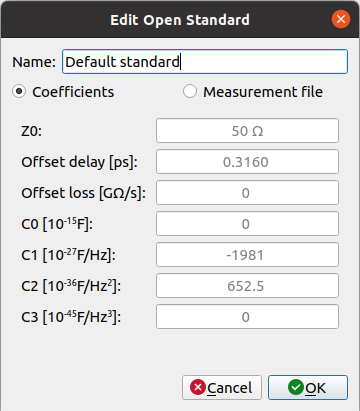This screenshot has width=360, height=411.
Task: Click the C2 field showing 652.5
Action: coord(247,286)
